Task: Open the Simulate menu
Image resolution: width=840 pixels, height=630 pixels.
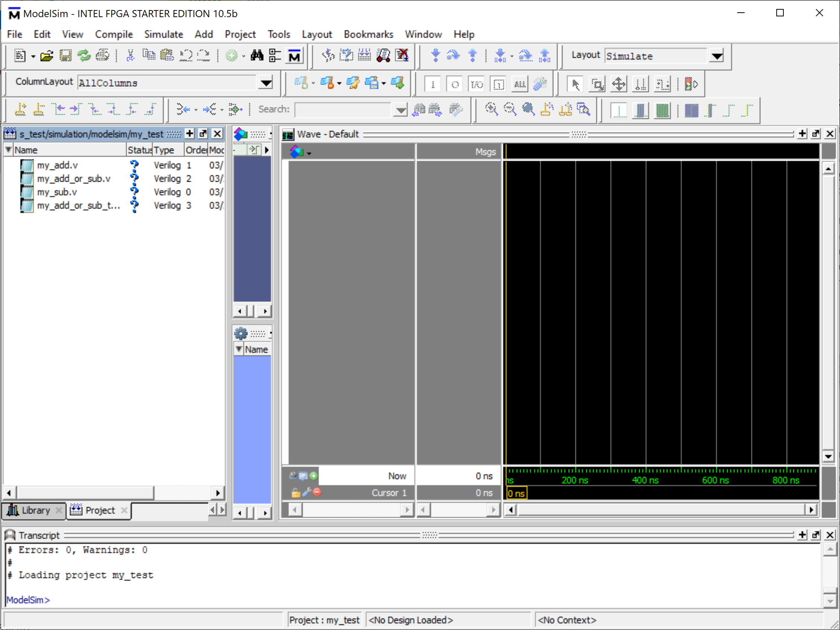Action: (163, 35)
